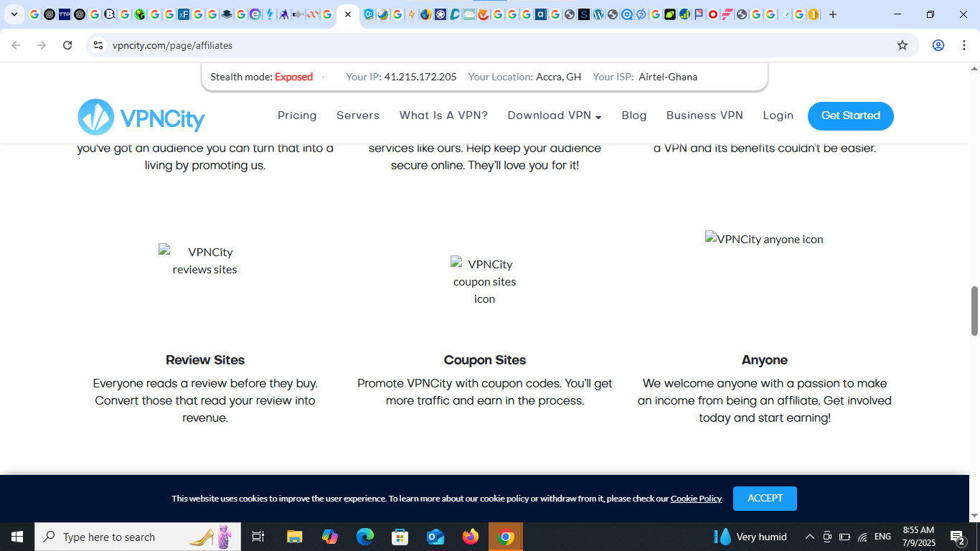
Task: Open the Wi-Fi network tray icon
Action: 862,537
